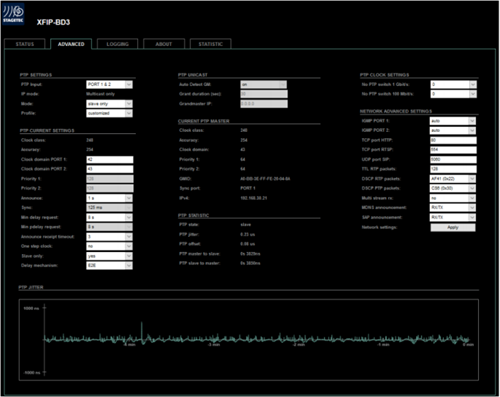Click the GMID value under Current PTP Master
The width and height of the screenshot is (500, 397).
pos(265,179)
